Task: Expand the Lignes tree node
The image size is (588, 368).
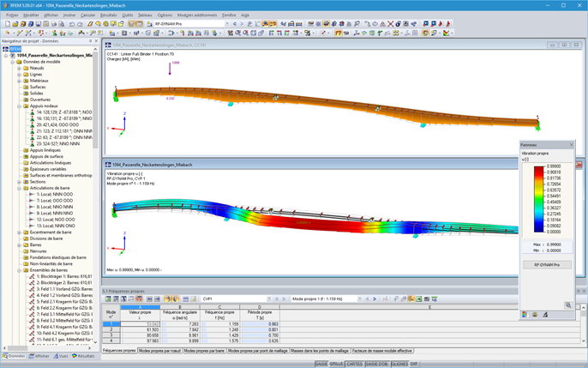Action: click(19, 75)
